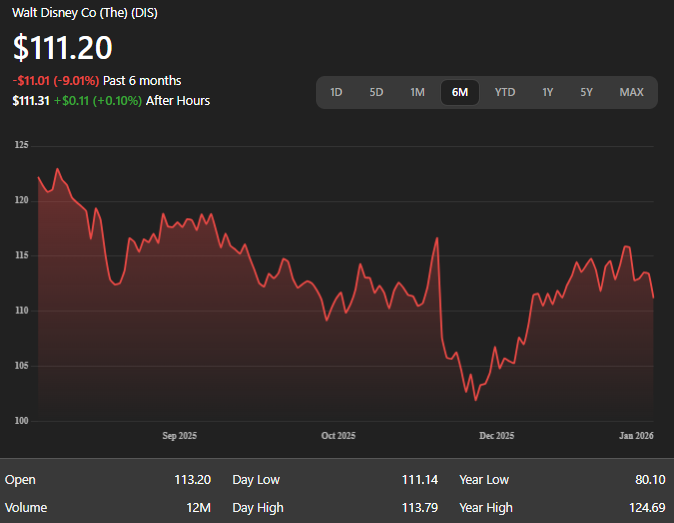This screenshot has width=674, height=523.
Task: Click the Open label
Action: tap(20, 480)
